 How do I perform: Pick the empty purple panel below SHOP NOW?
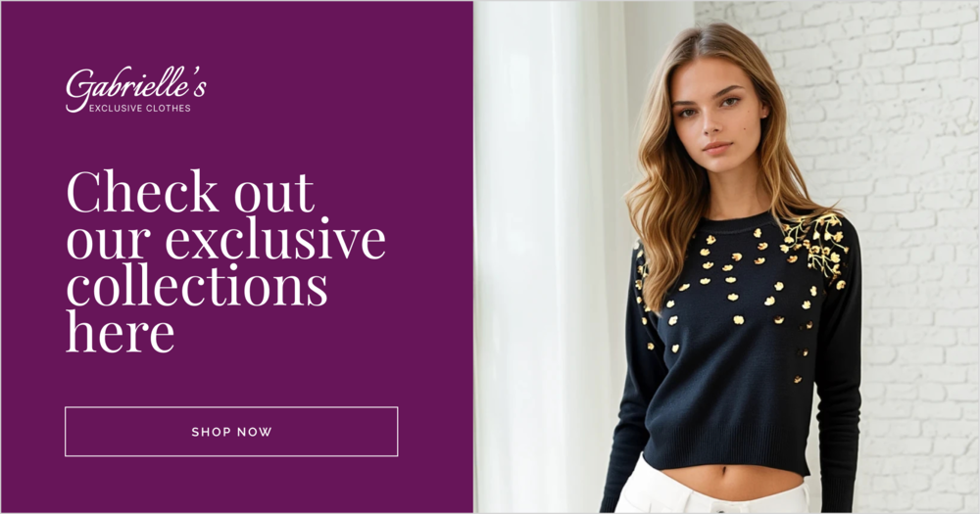coord(236,486)
